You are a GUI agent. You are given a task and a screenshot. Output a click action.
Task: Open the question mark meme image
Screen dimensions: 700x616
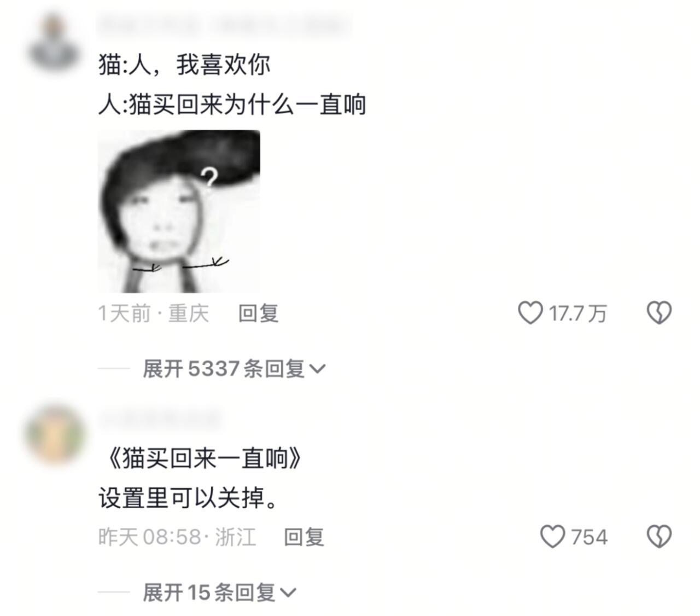point(179,211)
